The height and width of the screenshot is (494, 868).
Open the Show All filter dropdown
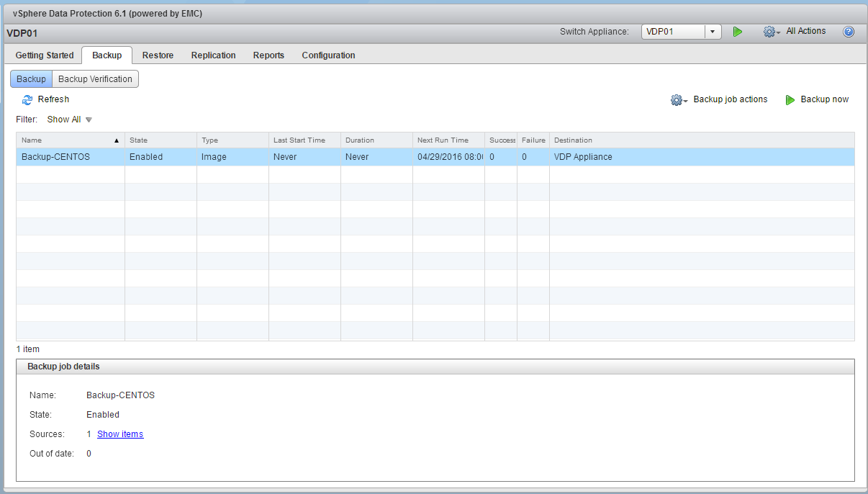click(x=69, y=119)
